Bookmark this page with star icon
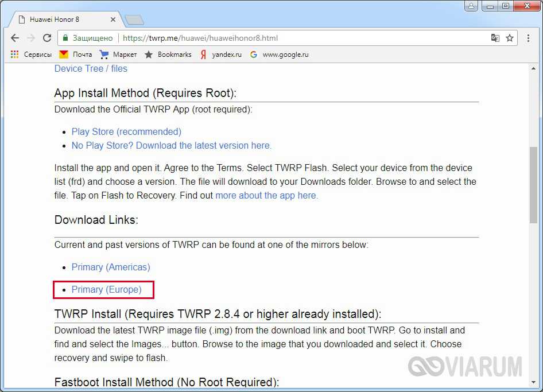 [510, 38]
